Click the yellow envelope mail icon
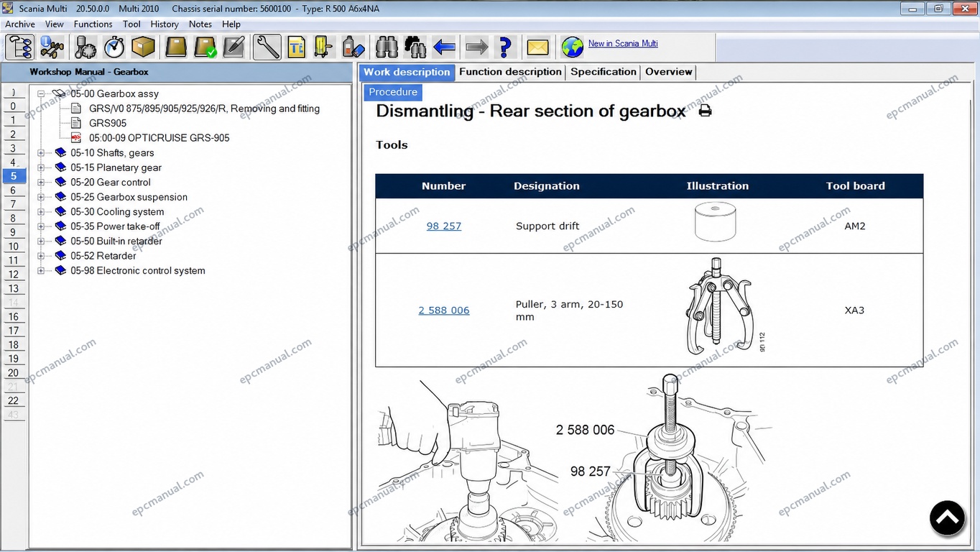 537,47
